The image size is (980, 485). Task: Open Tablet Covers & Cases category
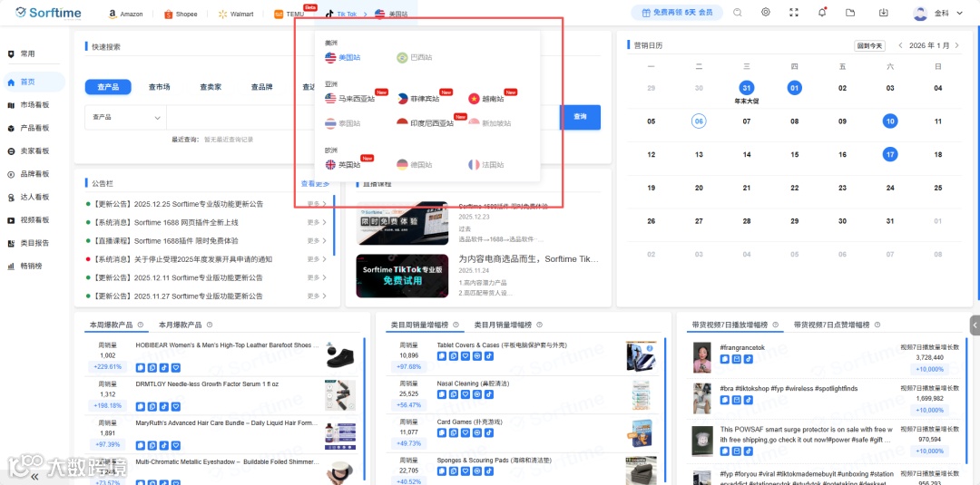[x=502, y=345]
